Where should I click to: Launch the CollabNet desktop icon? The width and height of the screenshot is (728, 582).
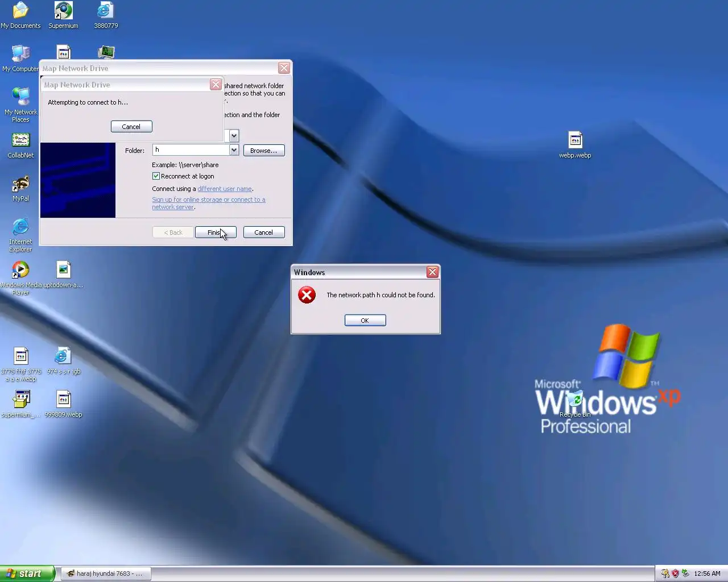point(20,145)
